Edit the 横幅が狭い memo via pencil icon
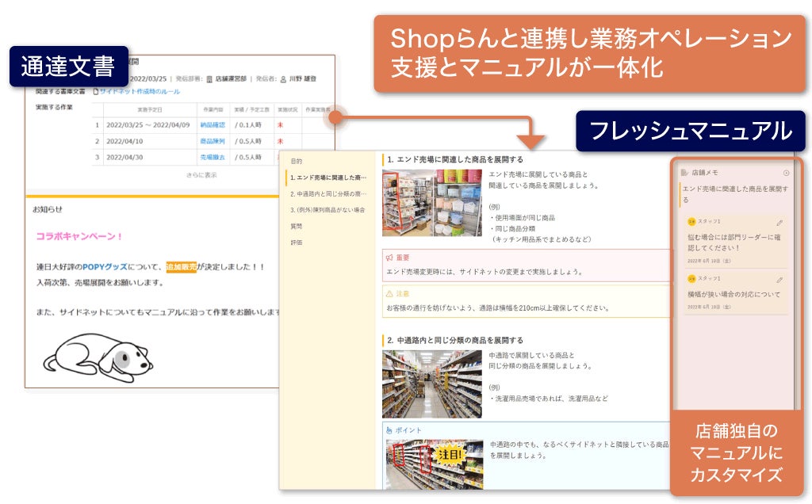Viewport: 812px width, 504px height. point(779,281)
